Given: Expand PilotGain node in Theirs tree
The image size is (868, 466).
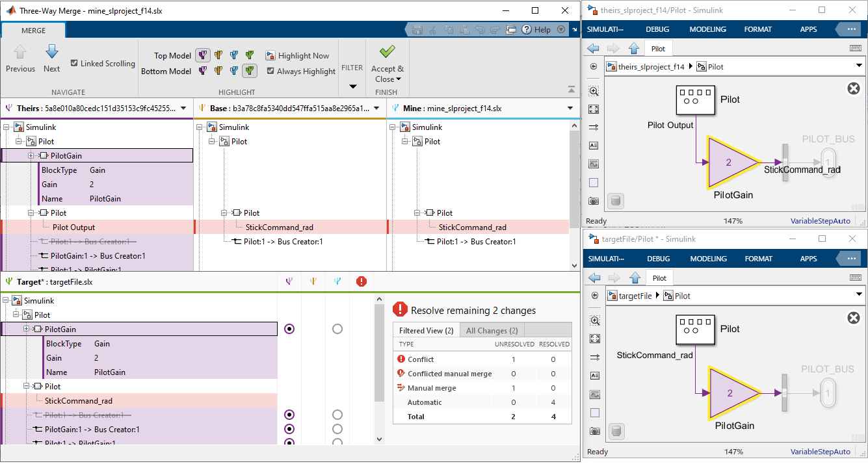Looking at the screenshot, I should point(31,155).
